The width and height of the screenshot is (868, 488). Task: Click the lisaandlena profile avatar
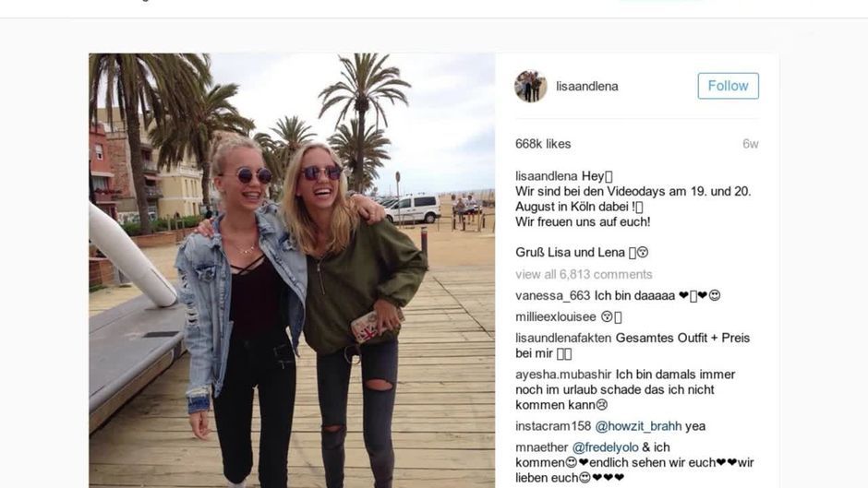530,87
